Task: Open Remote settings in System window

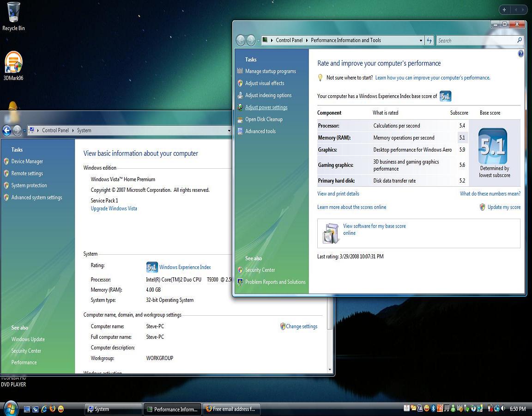Action: point(27,173)
